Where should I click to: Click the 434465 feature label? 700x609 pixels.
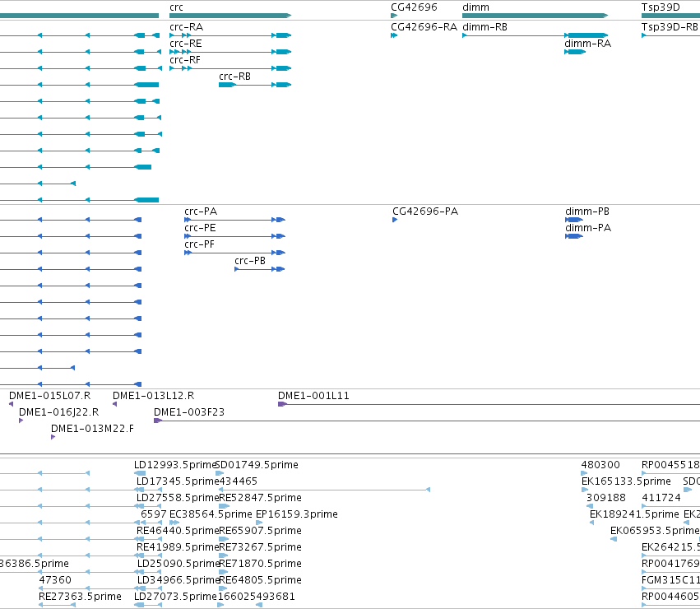click(238, 481)
